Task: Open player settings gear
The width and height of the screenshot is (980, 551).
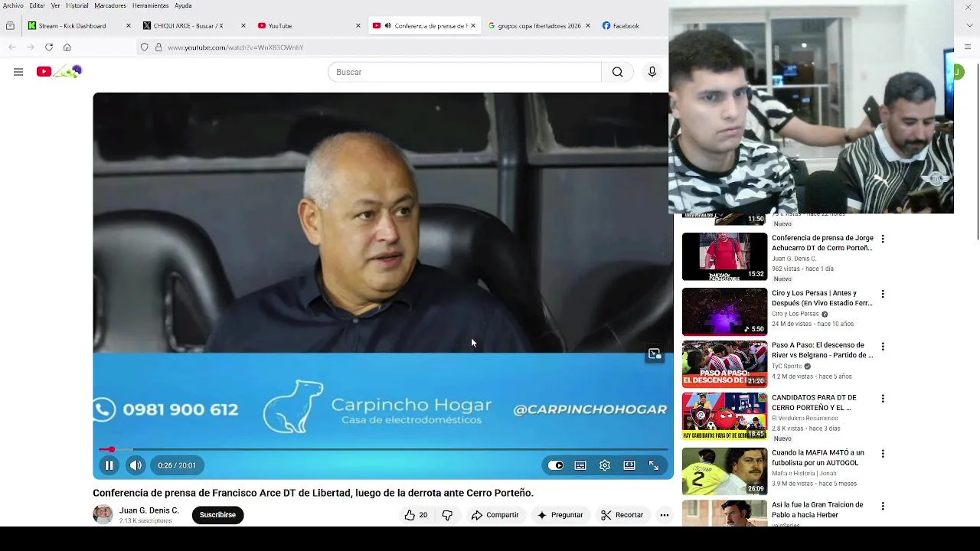Action: (605, 465)
